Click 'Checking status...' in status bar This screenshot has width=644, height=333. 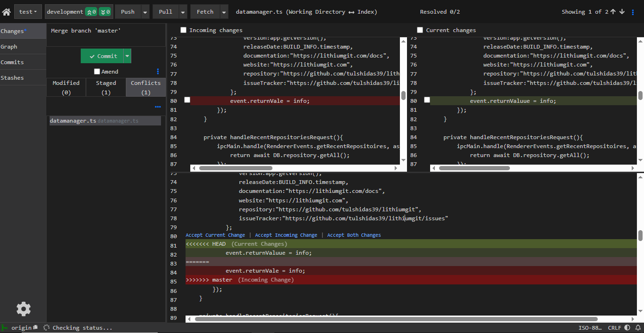click(83, 327)
